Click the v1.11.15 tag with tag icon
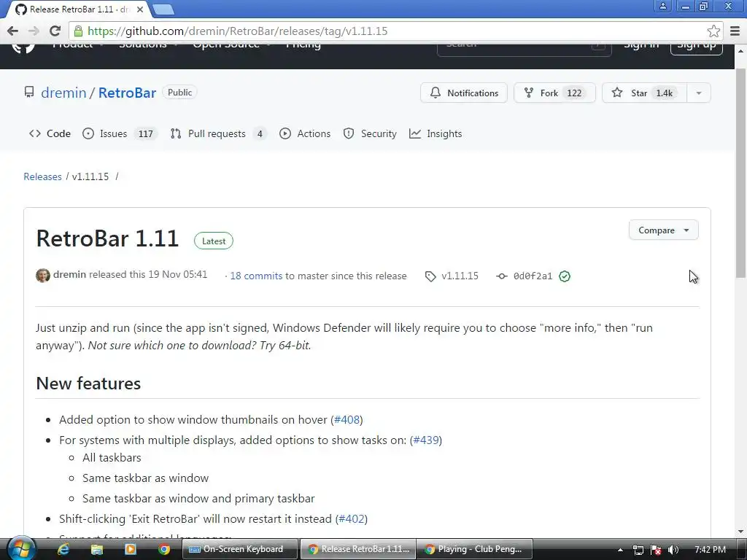 [x=452, y=276]
